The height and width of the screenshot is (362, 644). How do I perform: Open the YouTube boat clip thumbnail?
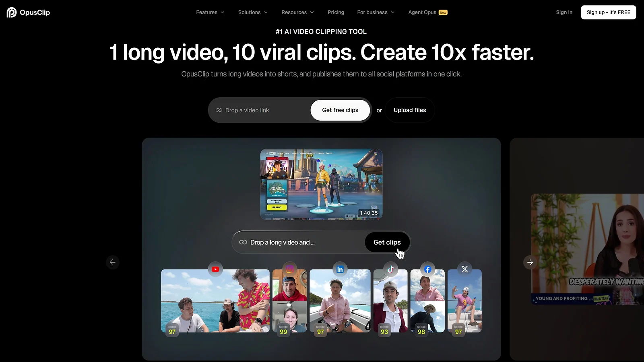215,301
